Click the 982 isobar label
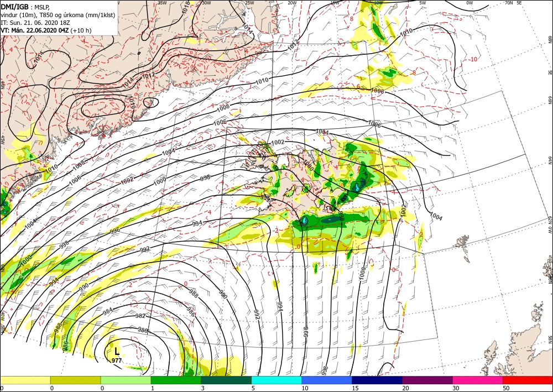 tap(140, 316)
